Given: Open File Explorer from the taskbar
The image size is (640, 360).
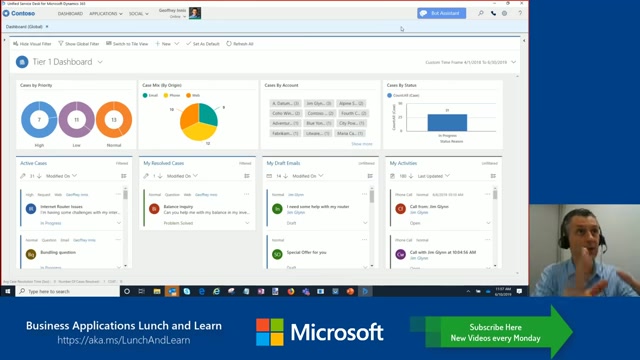Looking at the screenshot, I should point(157,291).
